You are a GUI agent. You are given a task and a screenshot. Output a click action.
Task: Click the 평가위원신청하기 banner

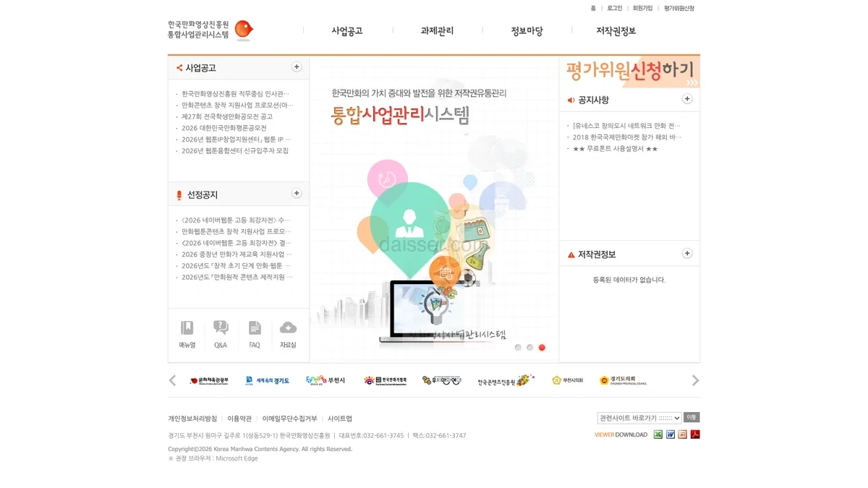point(629,72)
